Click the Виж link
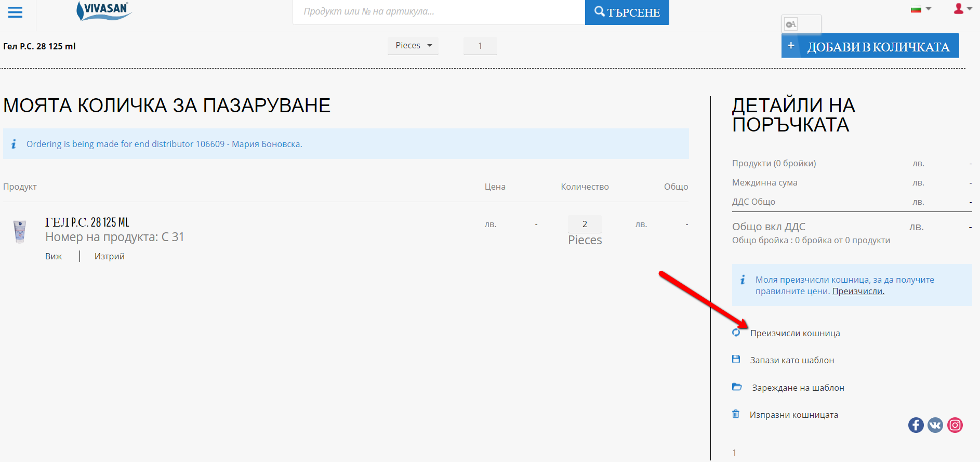The height and width of the screenshot is (462, 980). (x=54, y=256)
